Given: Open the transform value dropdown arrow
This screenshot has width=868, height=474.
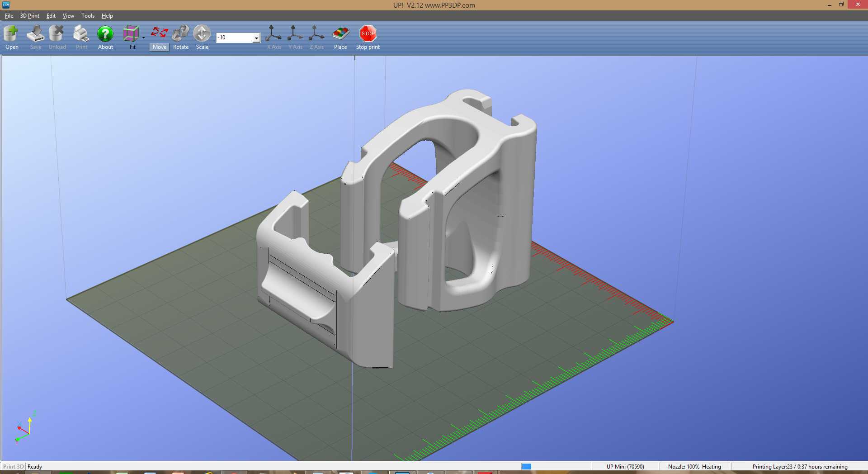Looking at the screenshot, I should [x=256, y=38].
